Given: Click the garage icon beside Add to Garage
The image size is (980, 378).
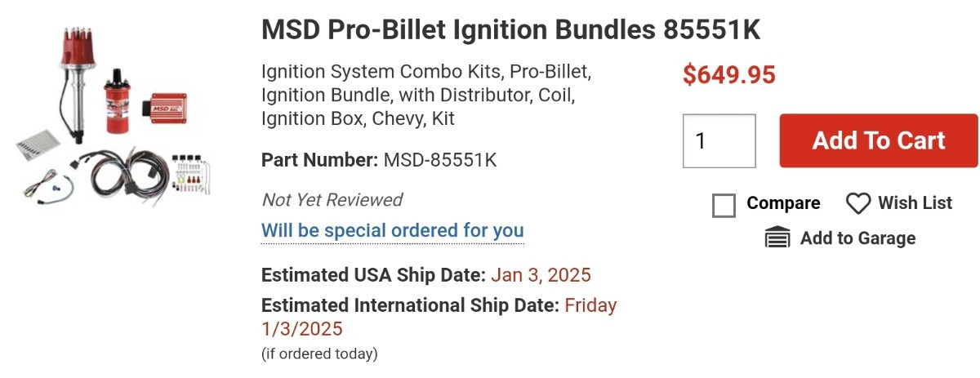Looking at the screenshot, I should coord(777,238).
